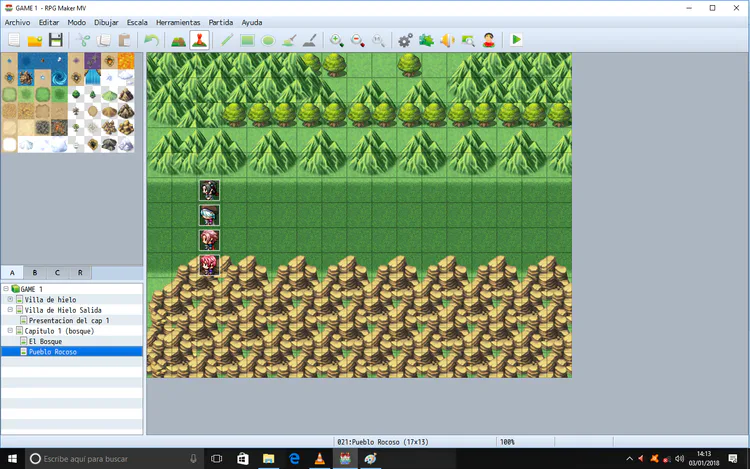Collapse the Capitulo 1 (bosque) node
The width and height of the screenshot is (750, 469).
coord(10,331)
